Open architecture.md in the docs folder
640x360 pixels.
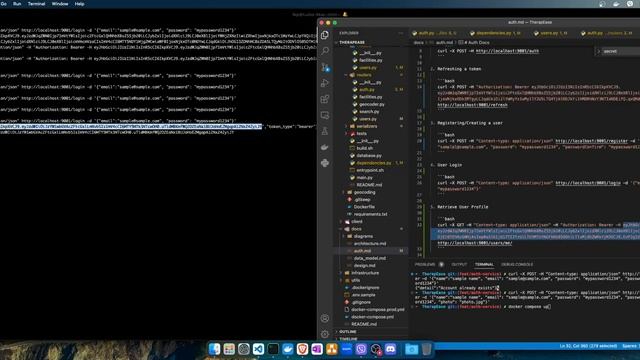pyautogui.click(x=369, y=244)
